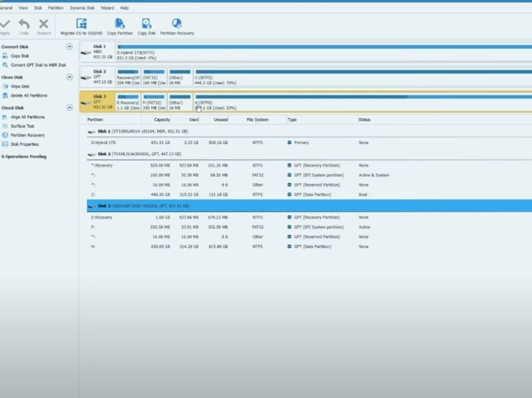This screenshot has width=532, height=398.
Task: Collapse the Clean Disk section
Action: pyautogui.click(x=70, y=78)
